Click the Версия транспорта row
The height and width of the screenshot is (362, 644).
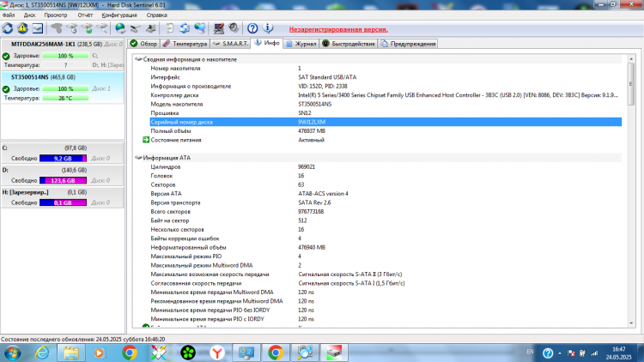(x=386, y=202)
